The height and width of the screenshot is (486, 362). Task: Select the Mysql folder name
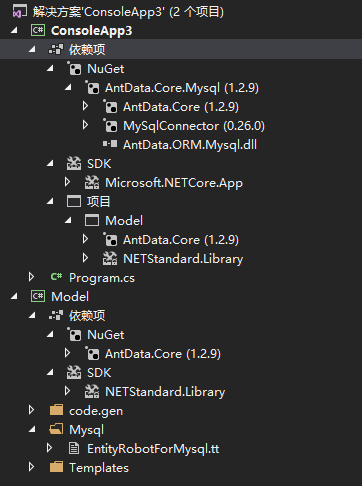tap(87, 430)
